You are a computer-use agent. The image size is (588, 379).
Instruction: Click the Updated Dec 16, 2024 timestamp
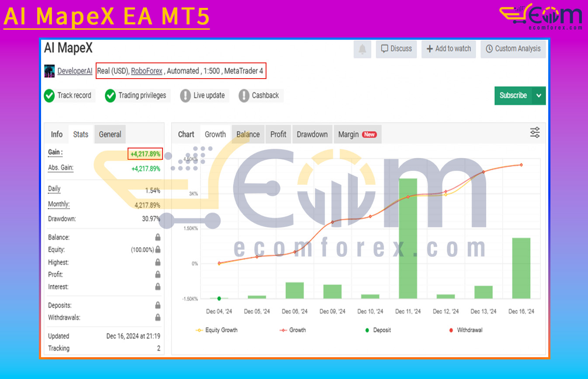(x=133, y=336)
